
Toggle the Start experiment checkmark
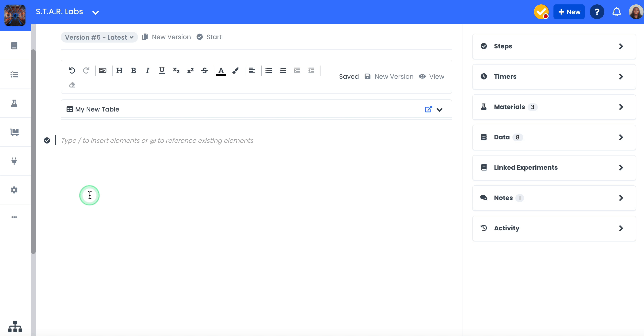click(199, 37)
